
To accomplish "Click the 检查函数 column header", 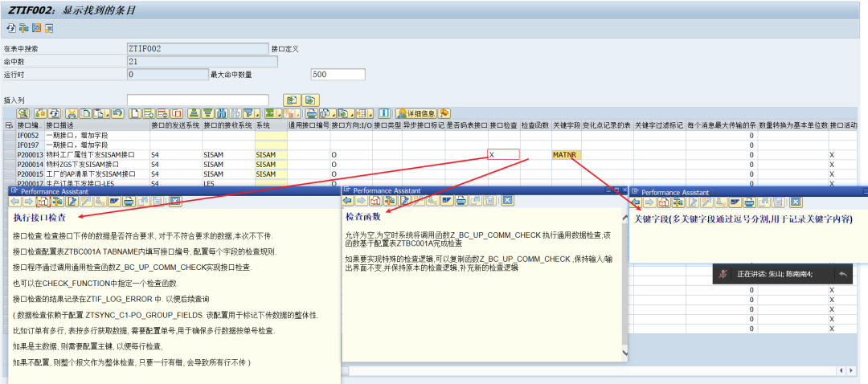I will pos(534,126).
